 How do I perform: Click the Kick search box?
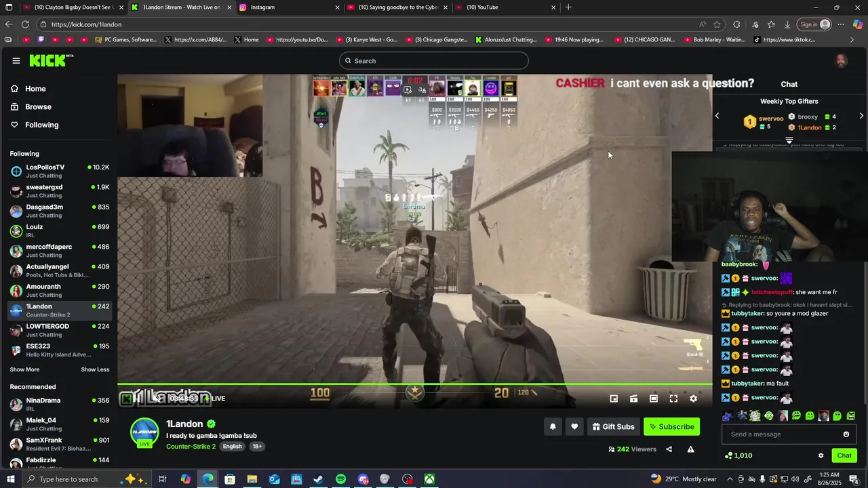click(x=434, y=60)
